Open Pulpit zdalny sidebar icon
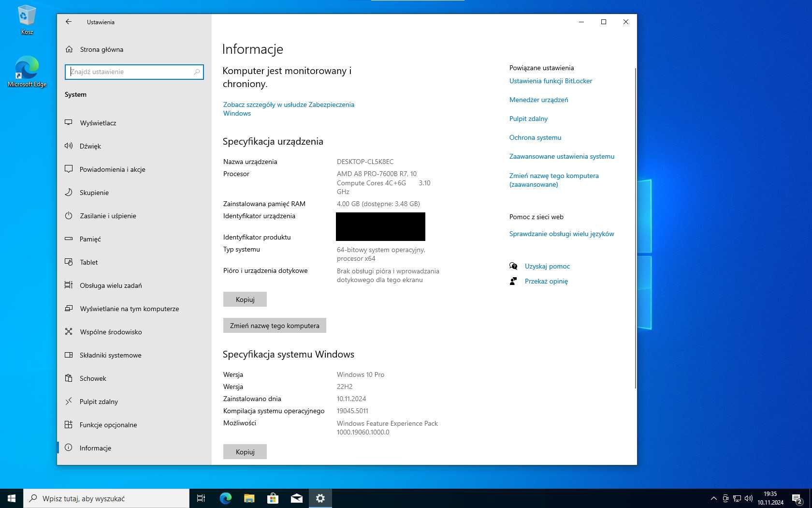Image resolution: width=812 pixels, height=508 pixels. tap(69, 402)
